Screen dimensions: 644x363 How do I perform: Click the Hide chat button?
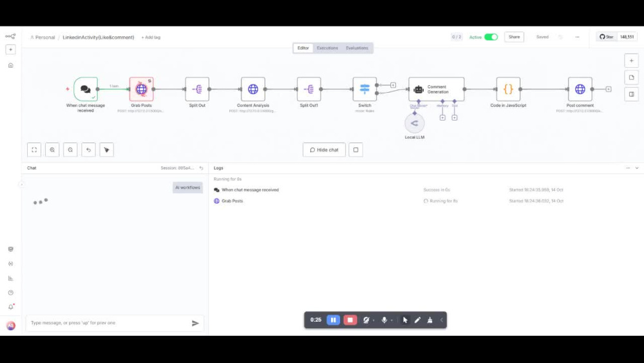click(324, 150)
